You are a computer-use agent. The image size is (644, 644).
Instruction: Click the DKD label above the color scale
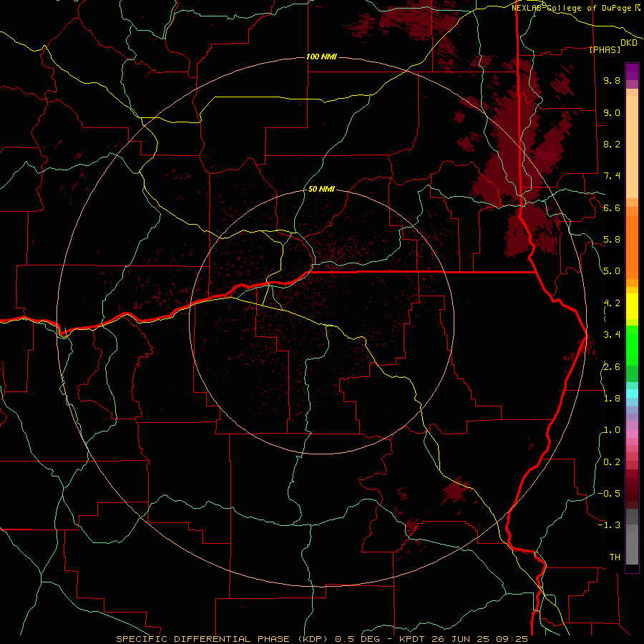click(629, 43)
